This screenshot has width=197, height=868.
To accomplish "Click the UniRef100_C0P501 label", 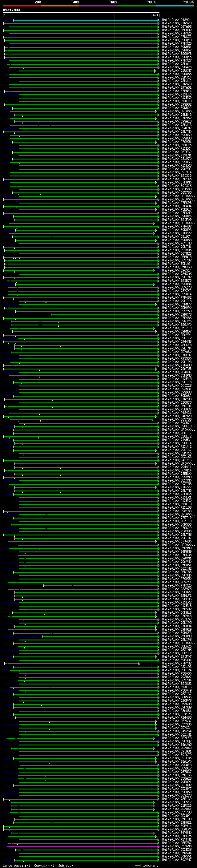I will point(176,856).
